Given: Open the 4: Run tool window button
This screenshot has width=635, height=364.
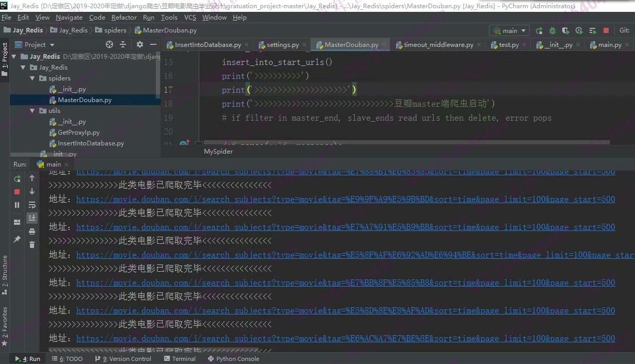Looking at the screenshot, I should (x=28, y=359).
